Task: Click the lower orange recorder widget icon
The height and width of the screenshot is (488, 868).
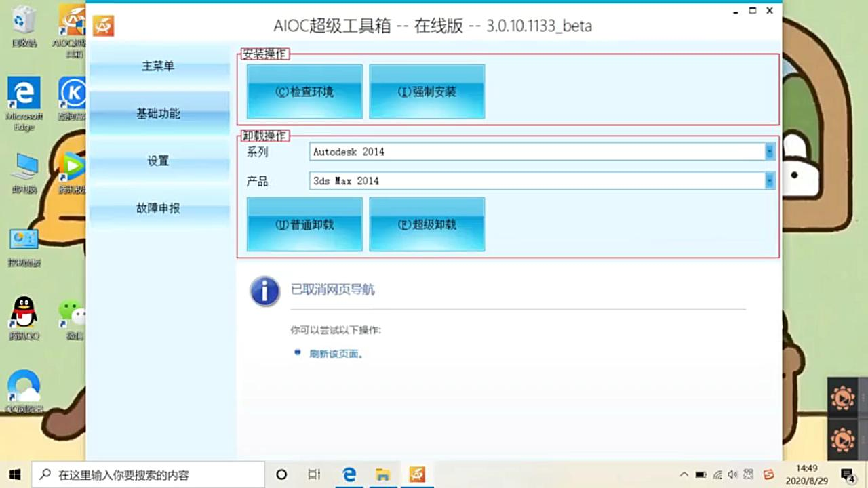Action: point(843,439)
